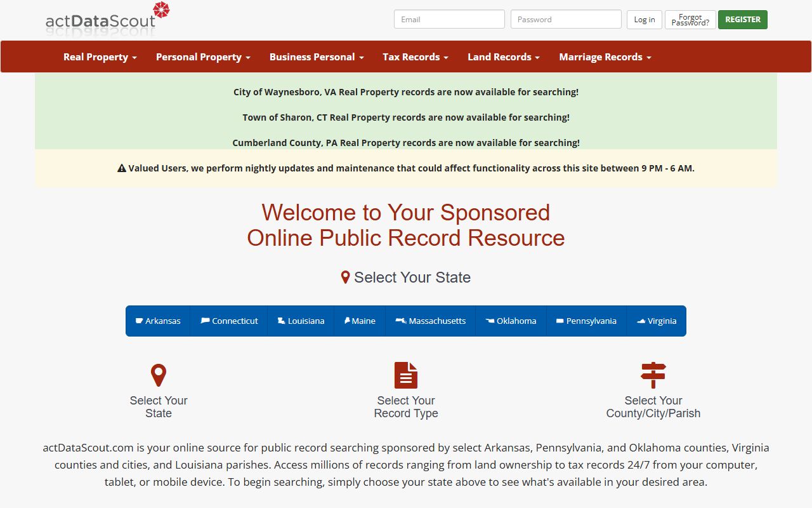812x508 pixels.
Task: Focus the Password input field
Action: coord(566,19)
